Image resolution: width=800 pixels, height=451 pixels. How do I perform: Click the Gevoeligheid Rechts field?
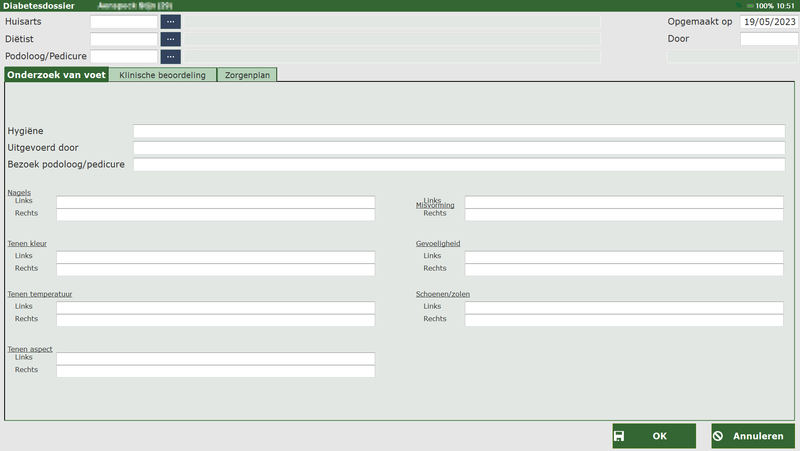624,269
